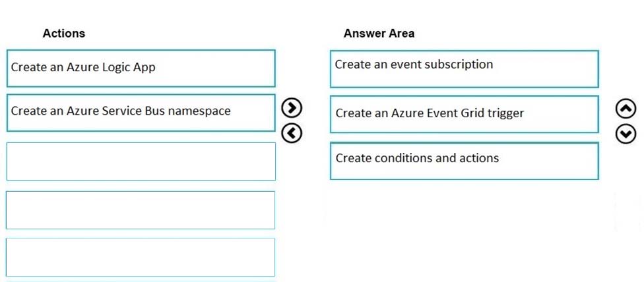Viewport: 644px width, 282px height.
Task: Click the first empty slot under Service Bus namespace
Action: coord(141,161)
